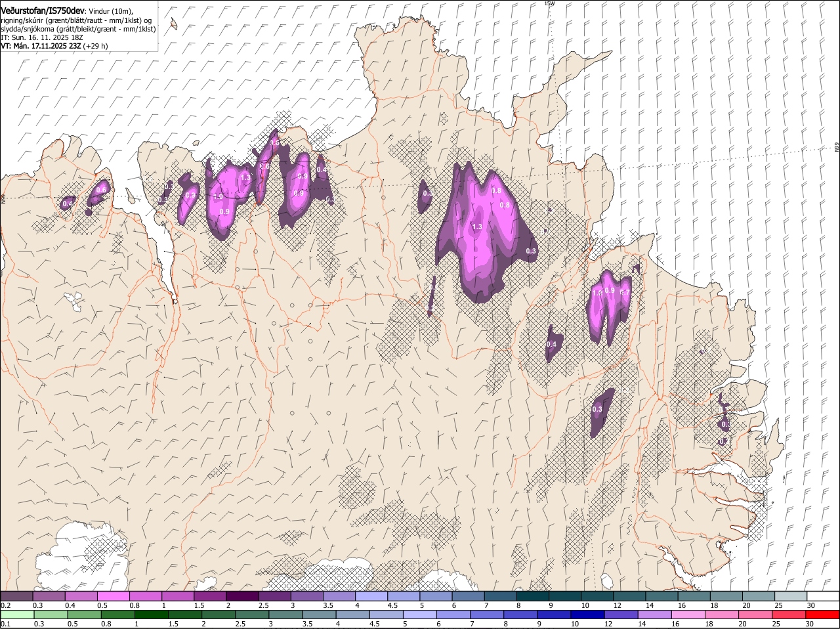Click the palest green rain swatch between 0.1 and 0.3
This screenshot has height=629, width=840.
pos(17,615)
